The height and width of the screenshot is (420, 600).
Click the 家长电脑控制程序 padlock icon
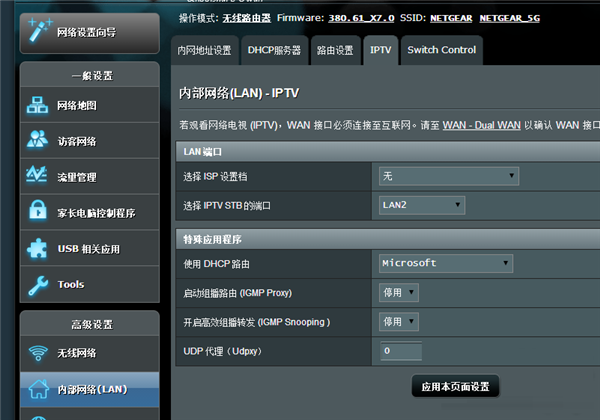pos(38,212)
